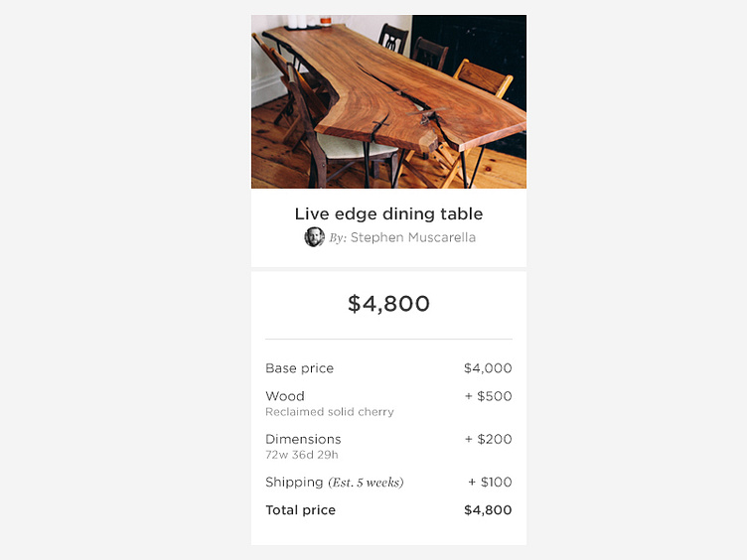Viewport: 747px width, 560px height.
Task: Click the Reclaimed solid cherry subtext
Action: point(329,412)
